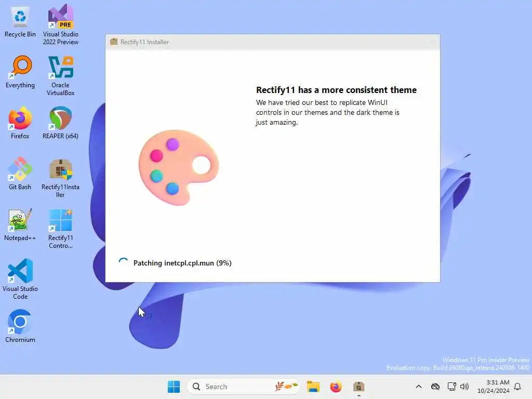The height and width of the screenshot is (399, 532).
Task: Select Rectify11 Control Center shortcut
Action: coord(60,229)
